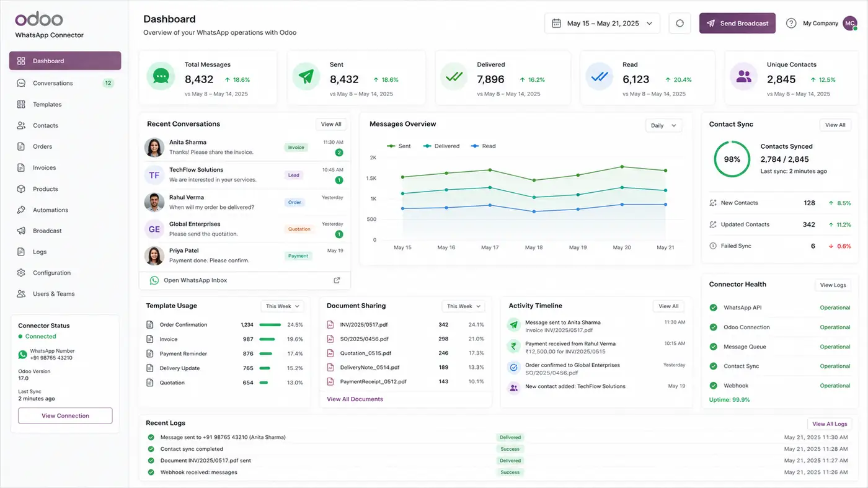Click the Total Messages chat bubble icon
Viewport: 868px width, 488px height.
pyautogui.click(x=161, y=76)
